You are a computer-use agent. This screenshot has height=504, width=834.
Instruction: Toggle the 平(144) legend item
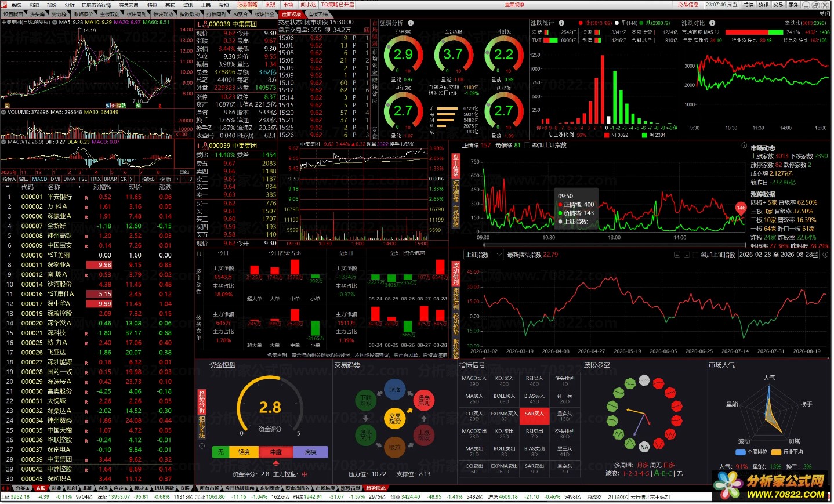(626, 23)
